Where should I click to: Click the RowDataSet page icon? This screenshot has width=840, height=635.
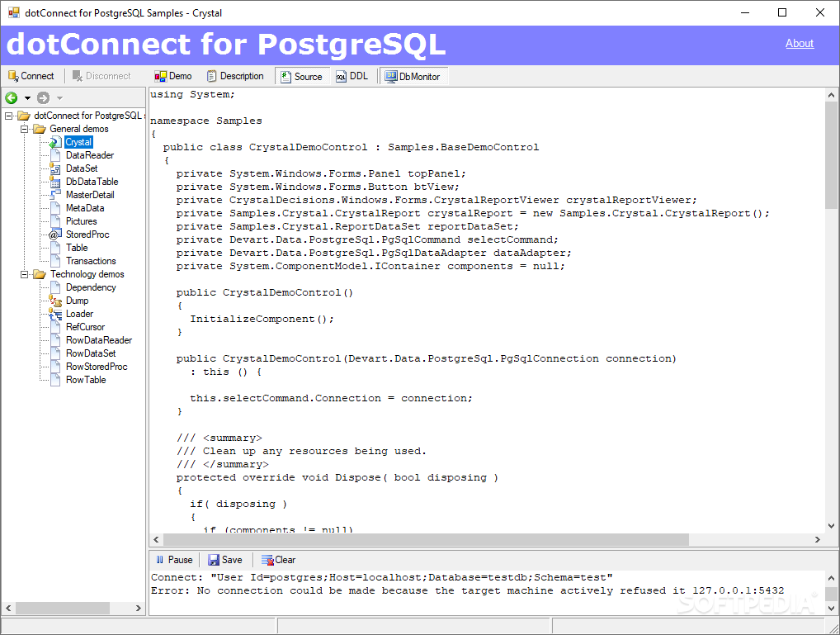(55, 353)
